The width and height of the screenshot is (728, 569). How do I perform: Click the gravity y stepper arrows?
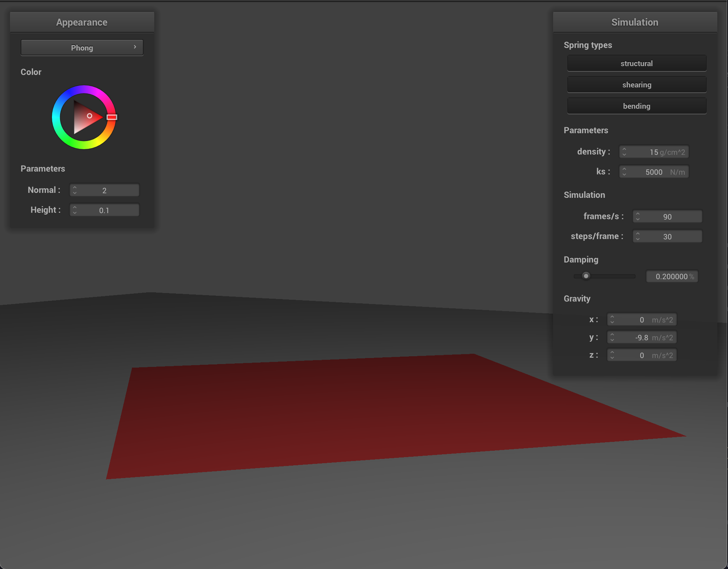[612, 337]
